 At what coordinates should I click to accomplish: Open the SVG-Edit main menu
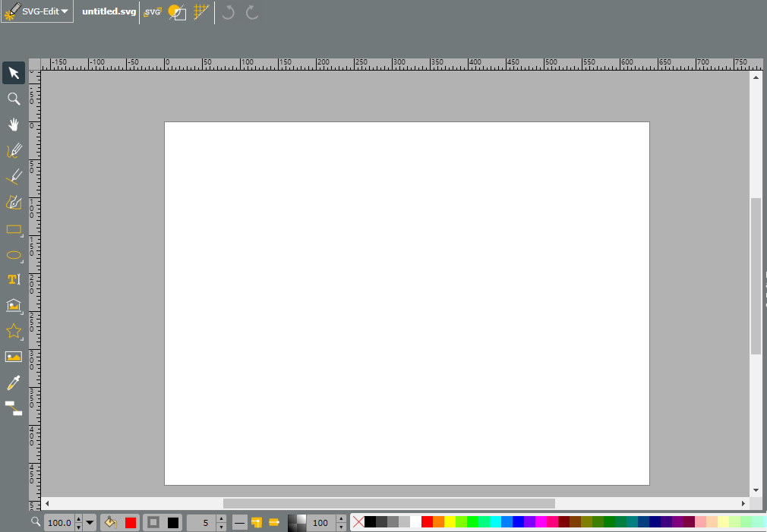click(37, 11)
